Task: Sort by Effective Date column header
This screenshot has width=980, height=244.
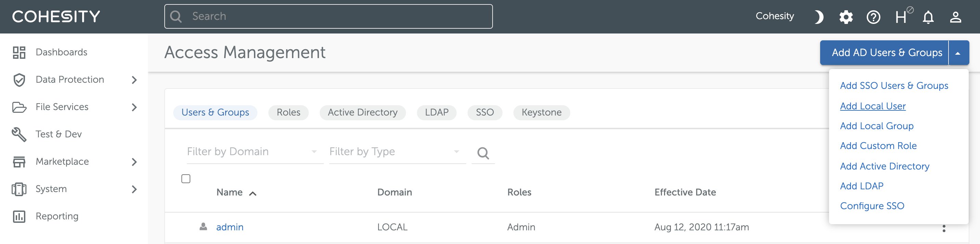Action: point(685,192)
